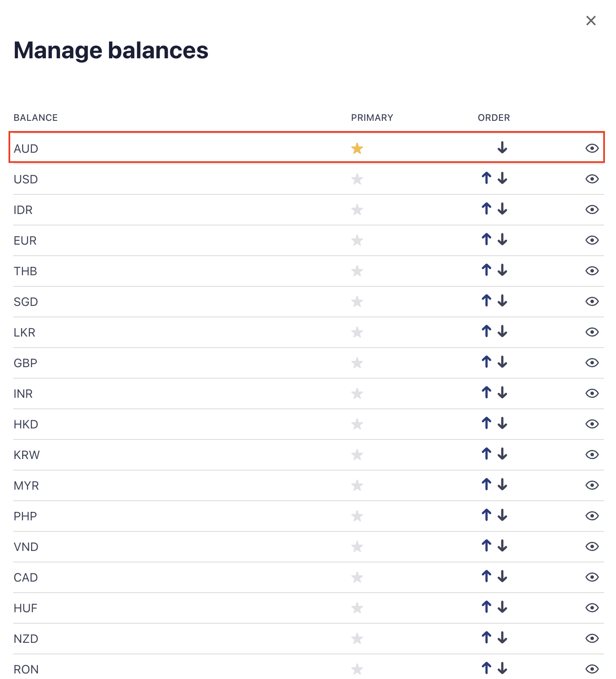Set USD as primary balance star
This screenshot has width=616, height=679.
357,179
